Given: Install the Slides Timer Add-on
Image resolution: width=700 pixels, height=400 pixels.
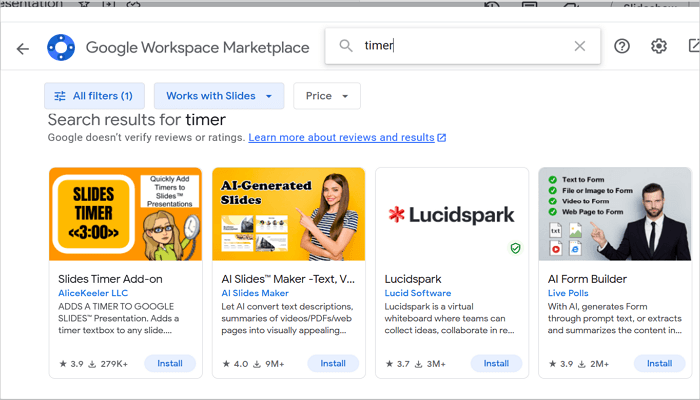Looking at the screenshot, I should [170, 363].
